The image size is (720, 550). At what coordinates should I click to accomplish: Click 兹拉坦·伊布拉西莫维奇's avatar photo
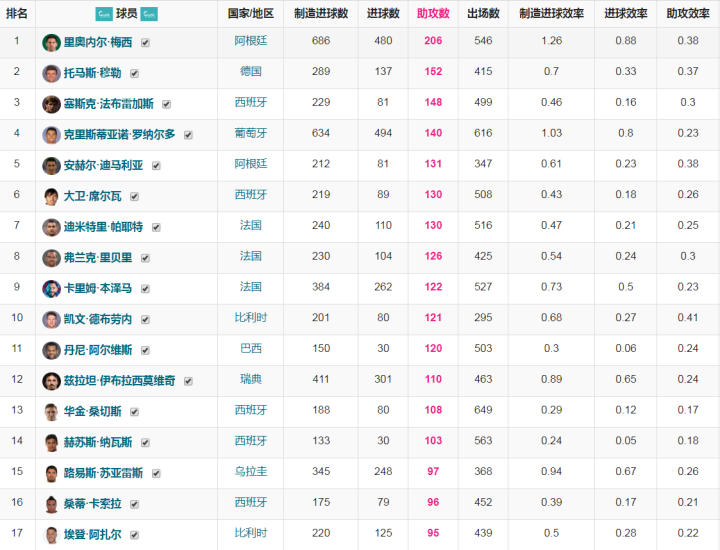coord(51,381)
